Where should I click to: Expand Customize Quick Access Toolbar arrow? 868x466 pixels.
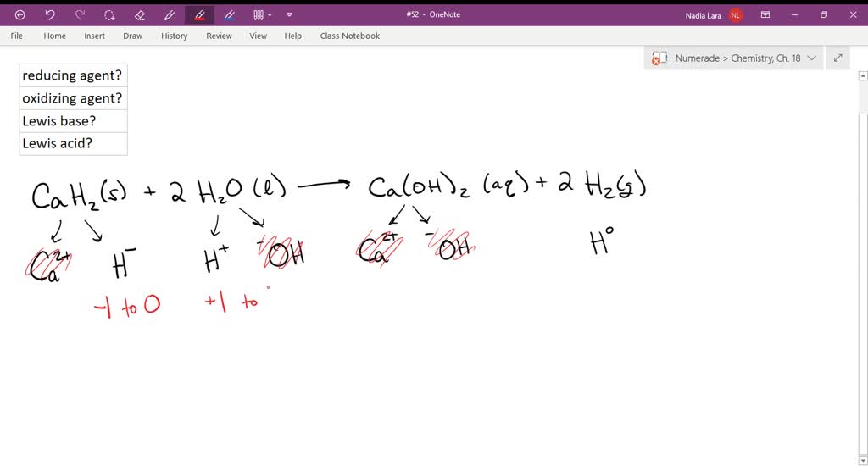tap(289, 14)
